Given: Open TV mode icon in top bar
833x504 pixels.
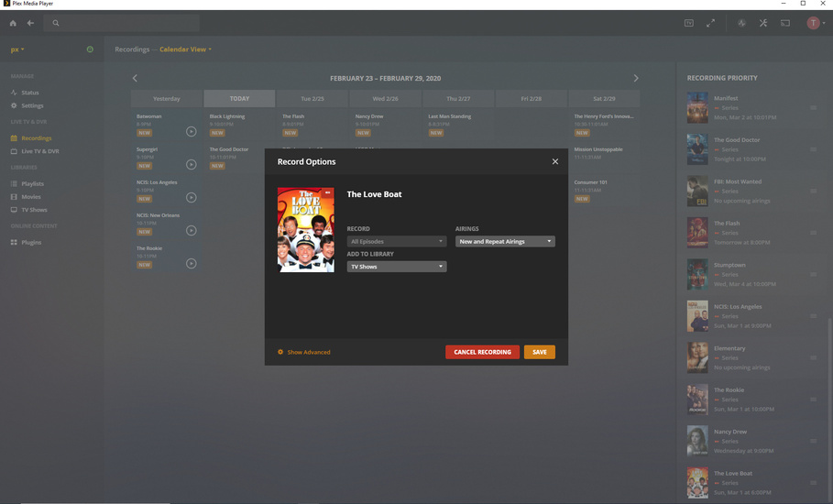Looking at the screenshot, I should coord(689,23).
